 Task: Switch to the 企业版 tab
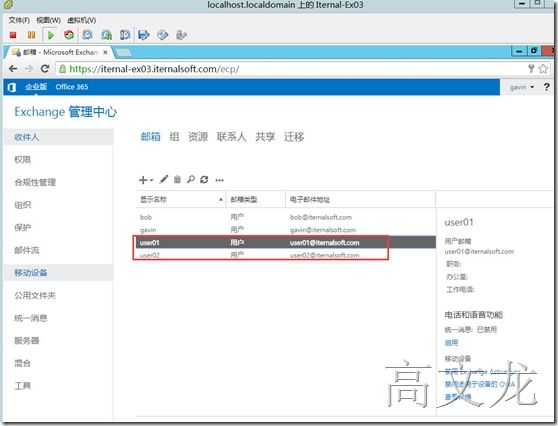click(x=36, y=87)
